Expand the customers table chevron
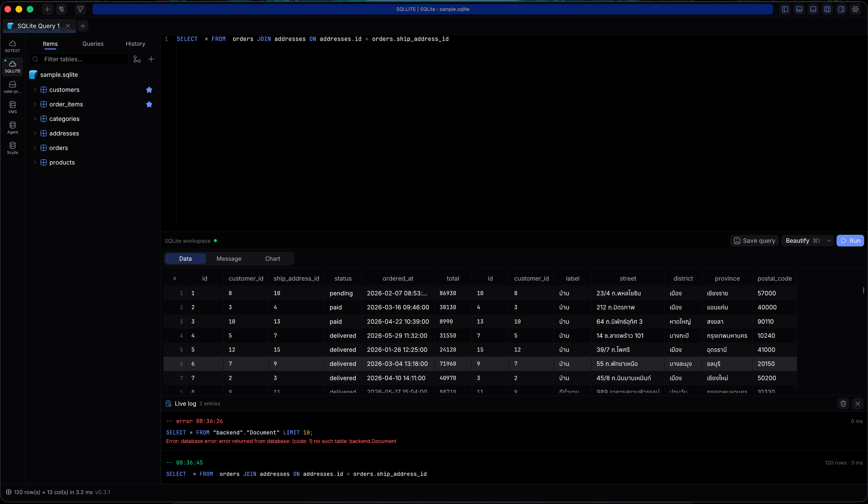Viewport: 868px width, 504px height. coord(35,90)
